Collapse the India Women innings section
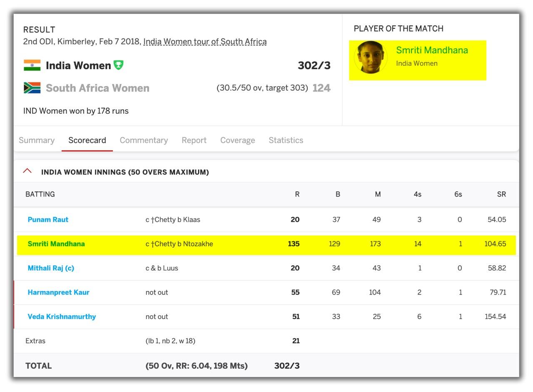Image resolution: width=533 pixels, height=392 pixels. pos(27,170)
